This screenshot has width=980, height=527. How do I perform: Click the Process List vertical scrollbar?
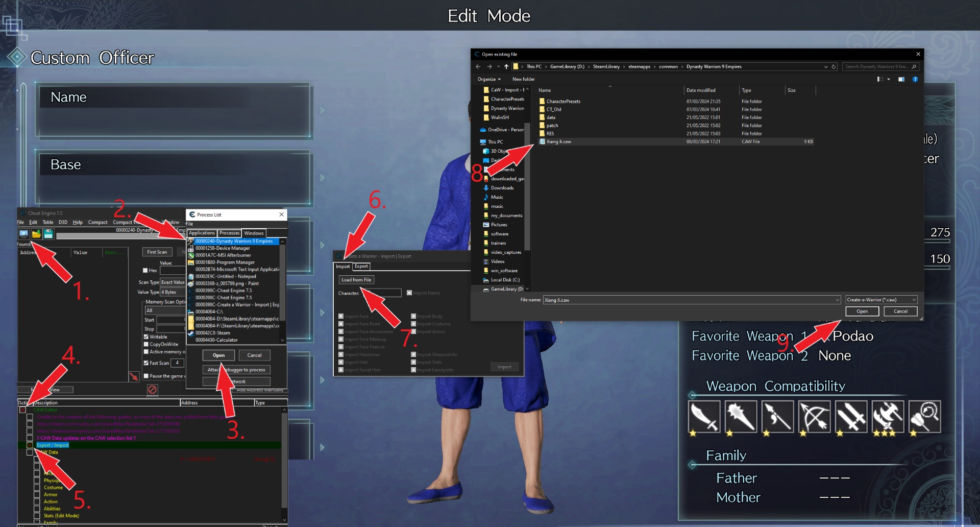pos(282,291)
